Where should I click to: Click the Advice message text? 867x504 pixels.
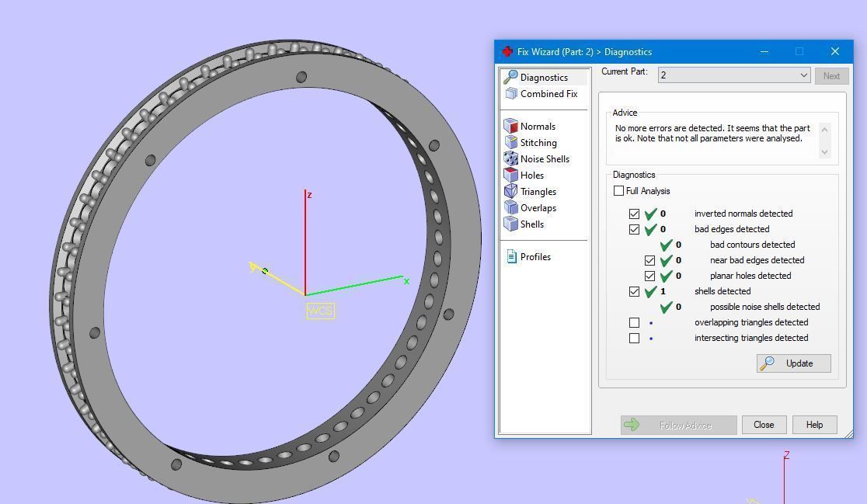tap(712, 134)
